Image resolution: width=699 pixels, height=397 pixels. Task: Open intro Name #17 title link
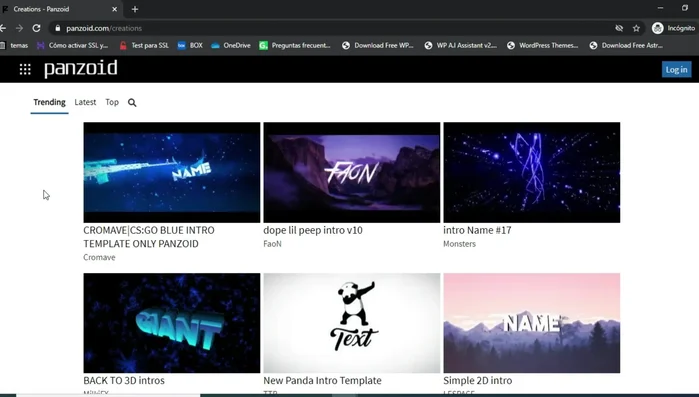[477, 230]
